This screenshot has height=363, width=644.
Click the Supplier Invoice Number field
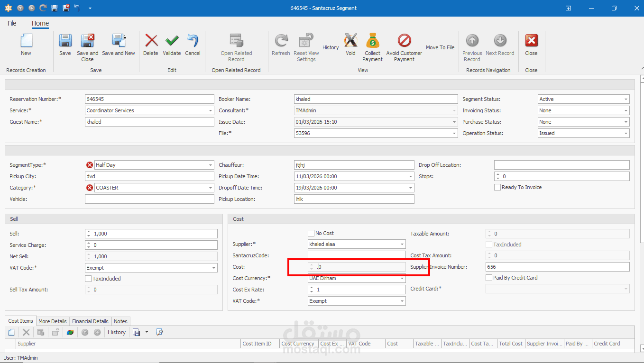coord(558,267)
